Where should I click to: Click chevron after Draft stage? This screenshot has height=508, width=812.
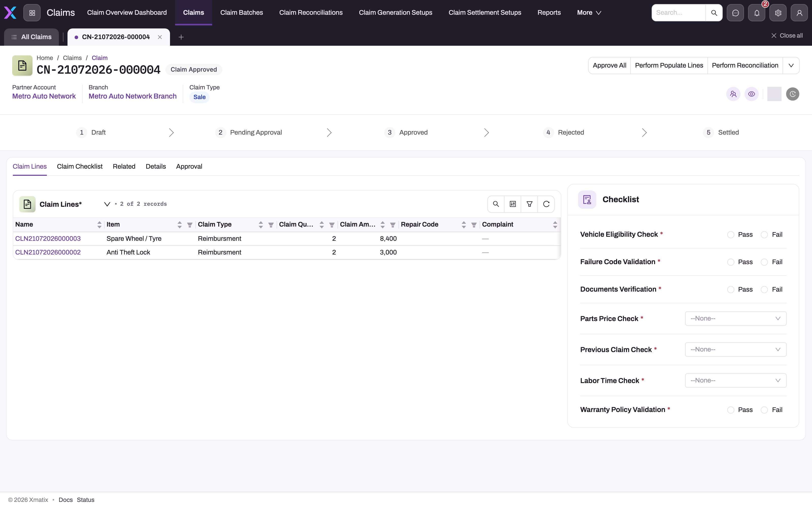[x=172, y=132]
